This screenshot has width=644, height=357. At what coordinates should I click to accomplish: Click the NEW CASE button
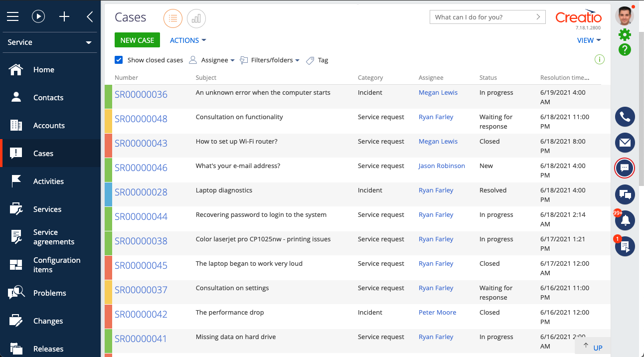point(137,40)
